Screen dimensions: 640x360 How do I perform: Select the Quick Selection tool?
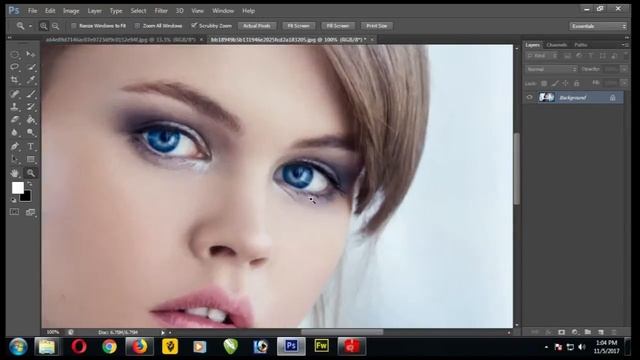click(x=31, y=67)
